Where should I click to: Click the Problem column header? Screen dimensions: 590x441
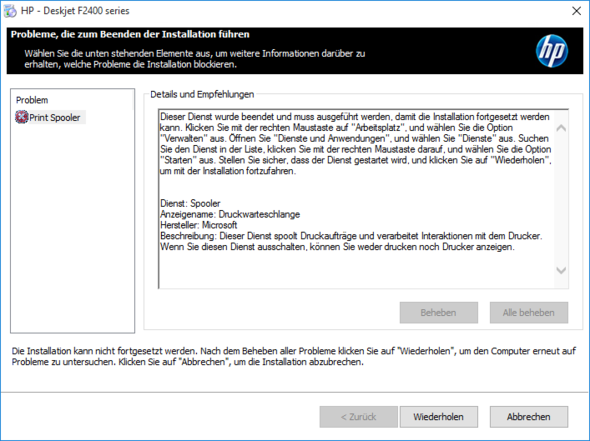pos(32,100)
